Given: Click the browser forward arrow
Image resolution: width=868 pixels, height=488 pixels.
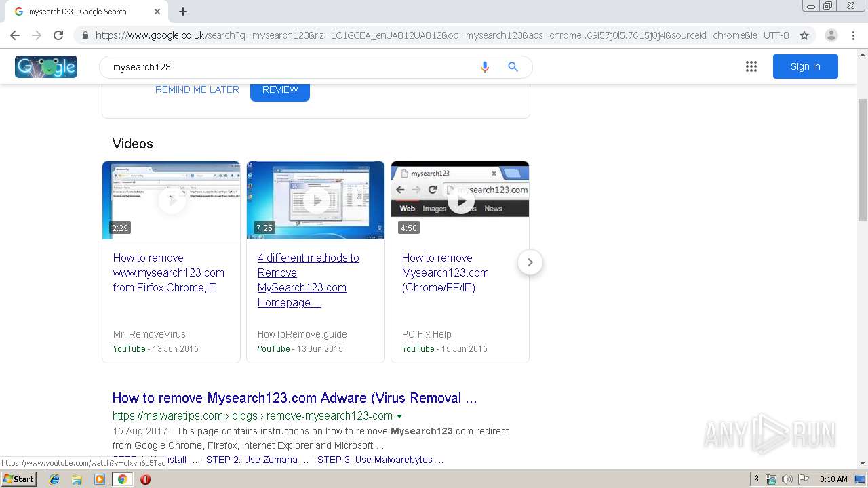Looking at the screenshot, I should point(37,35).
